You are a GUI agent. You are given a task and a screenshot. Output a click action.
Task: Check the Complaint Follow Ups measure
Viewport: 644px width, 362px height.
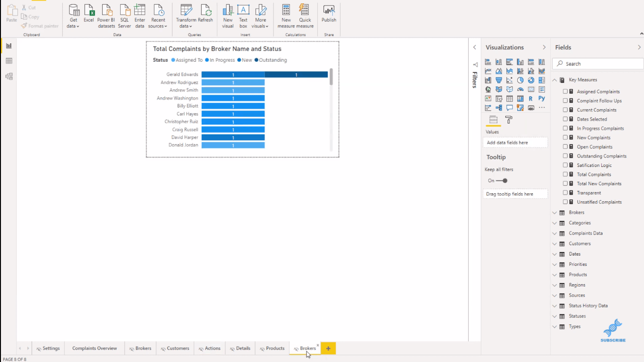tap(565, 100)
